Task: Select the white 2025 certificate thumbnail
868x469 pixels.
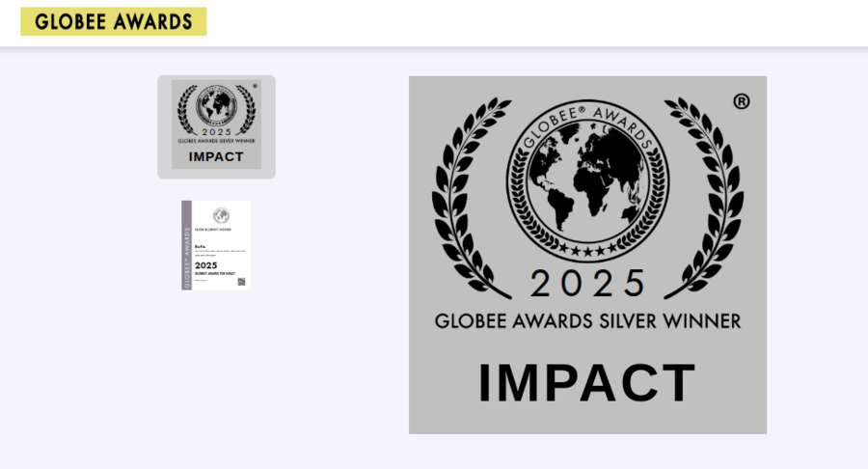Action: point(216,245)
